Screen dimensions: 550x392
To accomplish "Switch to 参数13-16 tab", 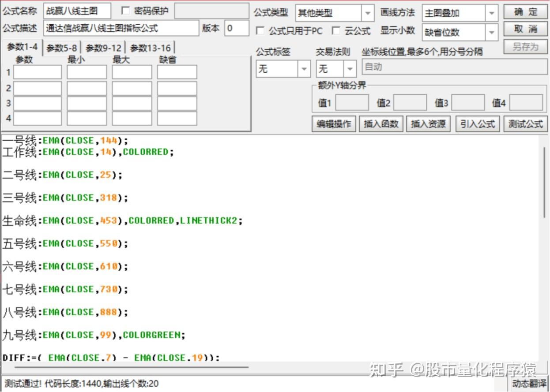I will 151,48.
